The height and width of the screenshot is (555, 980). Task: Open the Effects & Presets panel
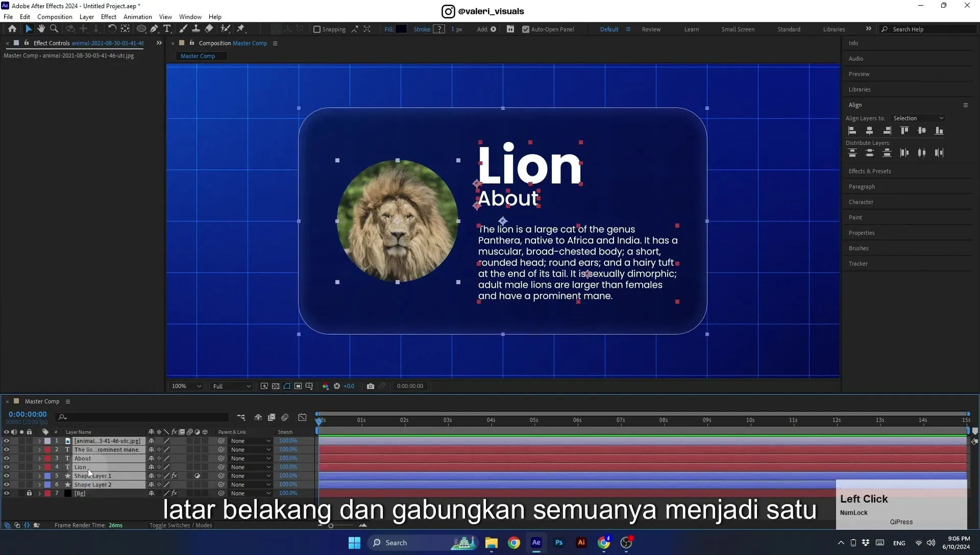[x=870, y=171]
